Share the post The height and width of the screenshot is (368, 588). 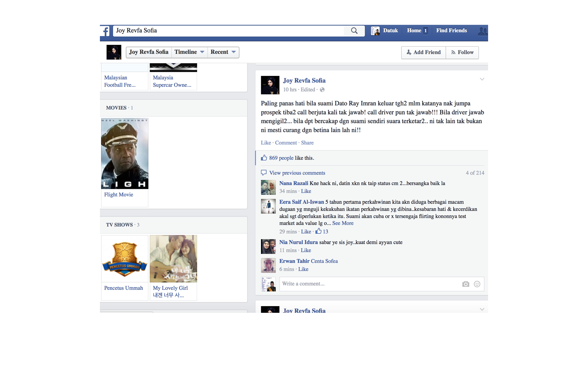(x=307, y=143)
